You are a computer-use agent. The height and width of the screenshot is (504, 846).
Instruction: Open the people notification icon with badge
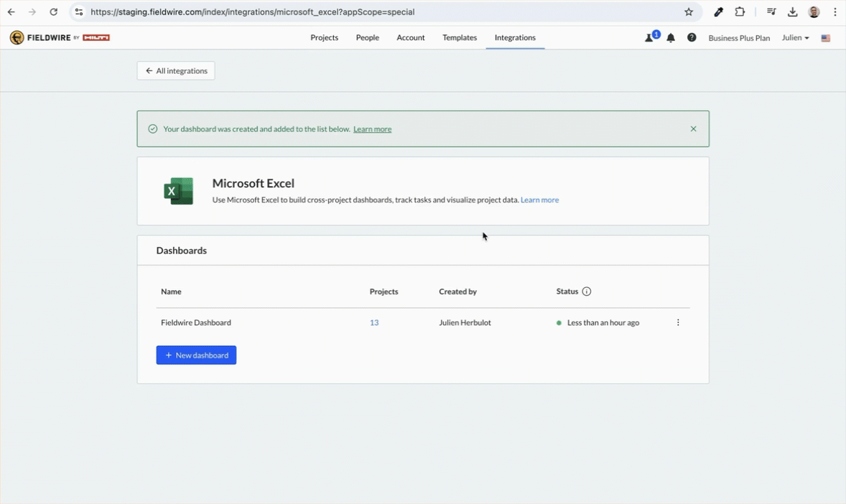coord(651,37)
